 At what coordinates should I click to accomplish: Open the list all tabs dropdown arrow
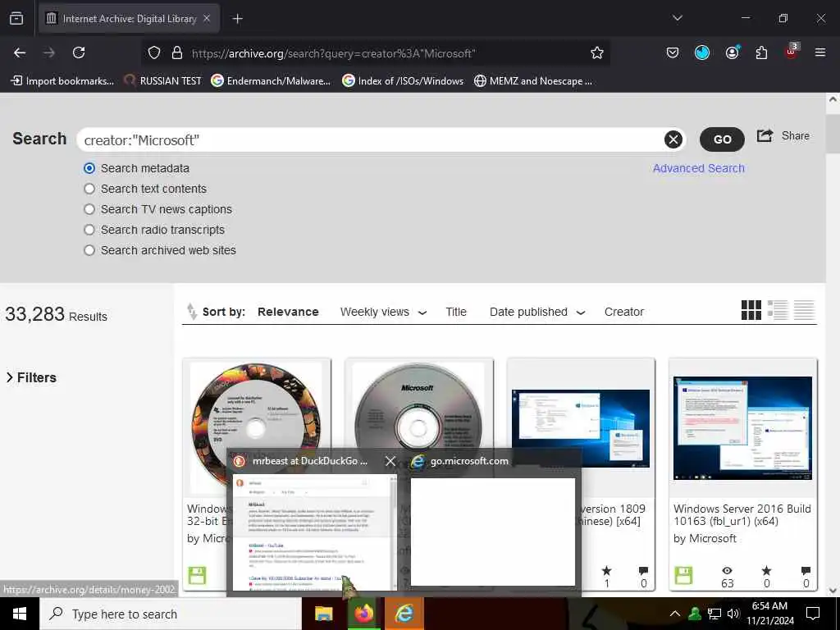[677, 18]
